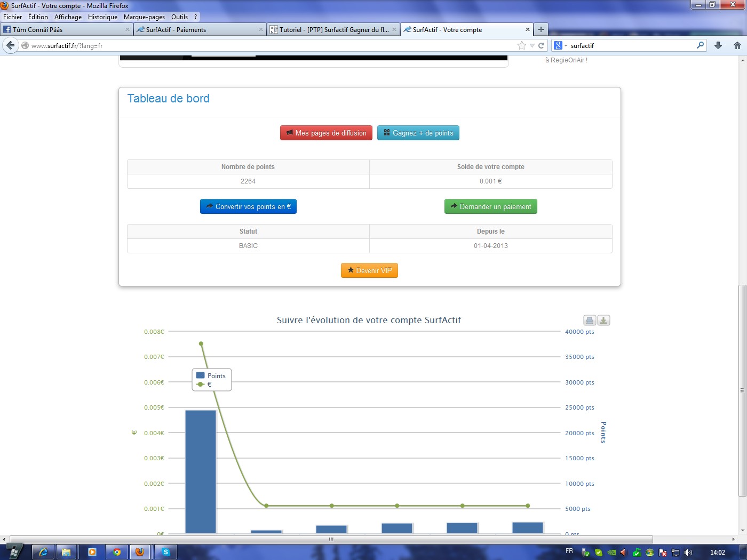Click the Tableau de bord heading
The height and width of the screenshot is (560, 747).
pyautogui.click(x=168, y=98)
